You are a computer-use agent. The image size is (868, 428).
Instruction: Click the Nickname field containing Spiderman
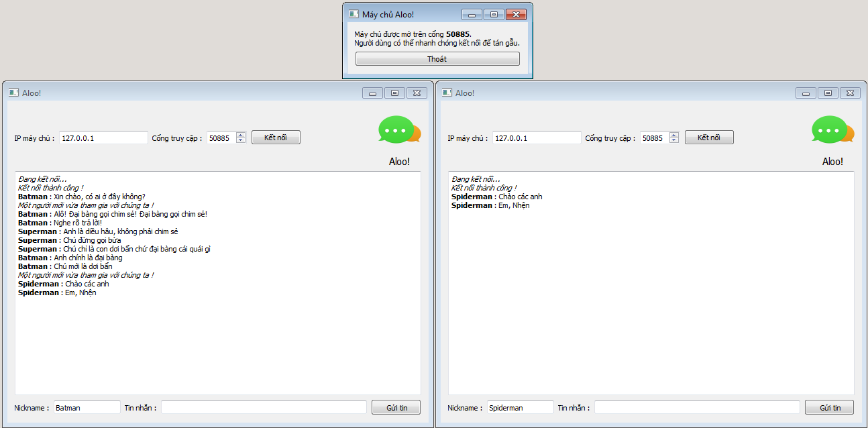point(520,407)
